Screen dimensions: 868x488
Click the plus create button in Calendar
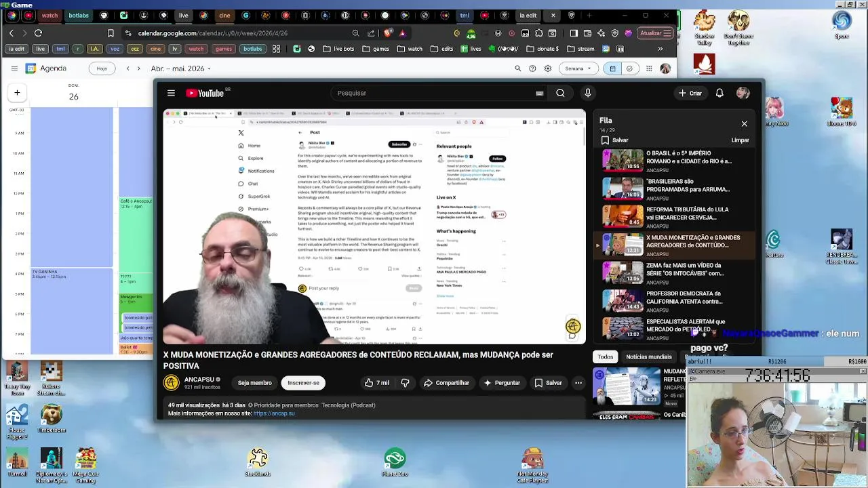click(17, 93)
